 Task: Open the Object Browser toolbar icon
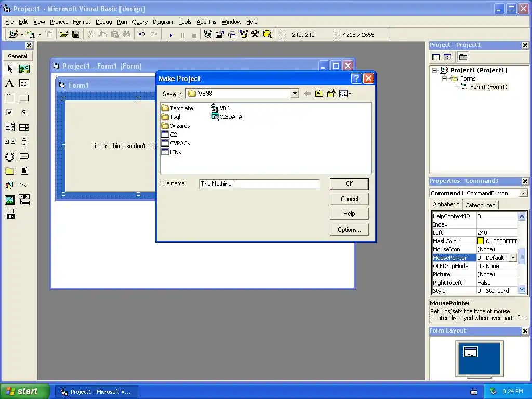pos(244,35)
